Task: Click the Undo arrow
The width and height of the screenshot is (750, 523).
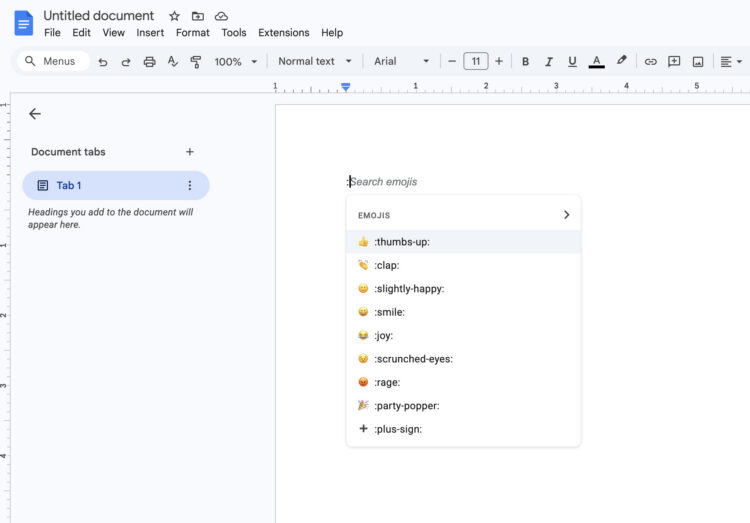Action: click(x=103, y=62)
